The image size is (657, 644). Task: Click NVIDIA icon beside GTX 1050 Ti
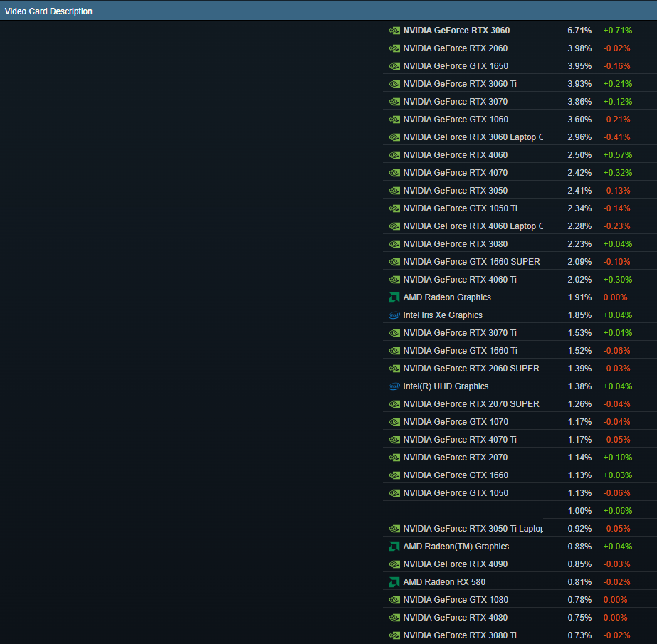(x=394, y=208)
